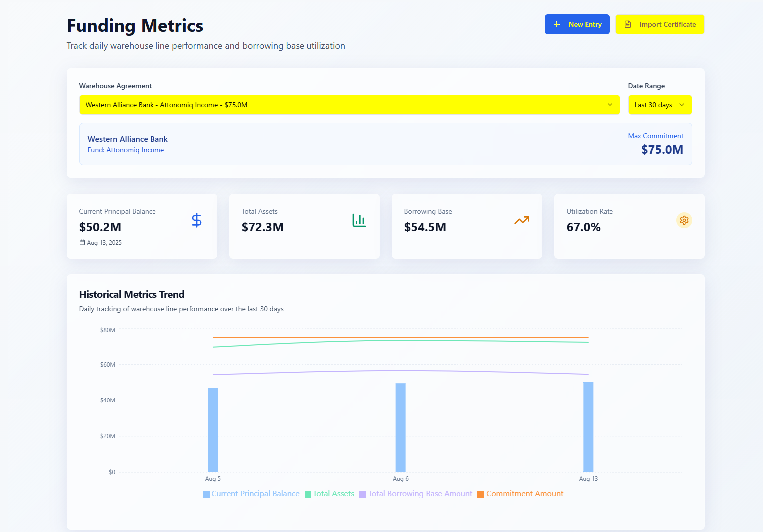Click the document icon on Import Certificate

(628, 24)
